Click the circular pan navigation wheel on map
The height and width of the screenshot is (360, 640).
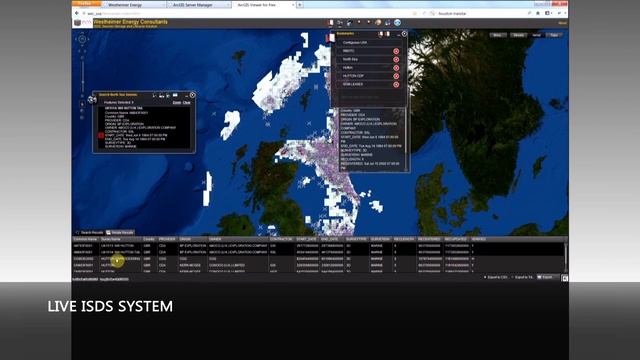point(82,39)
